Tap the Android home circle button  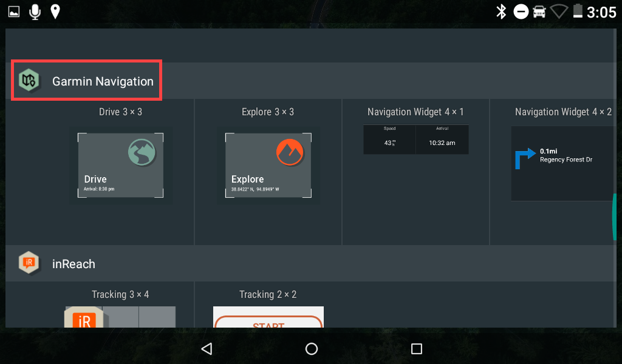(x=312, y=349)
